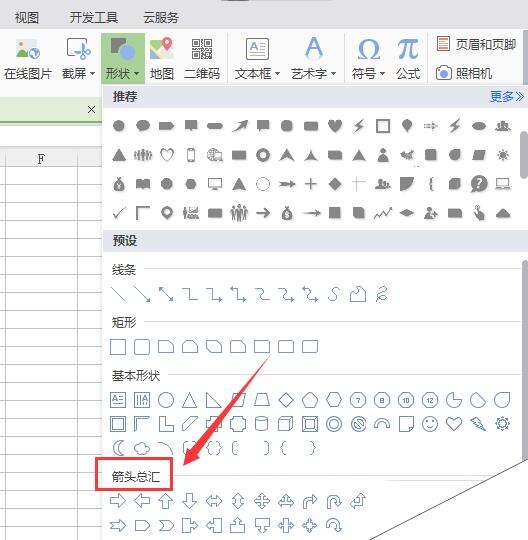The image size is (528, 540).
Task: Select the rounded rectangle in 矩形
Action: point(142,347)
